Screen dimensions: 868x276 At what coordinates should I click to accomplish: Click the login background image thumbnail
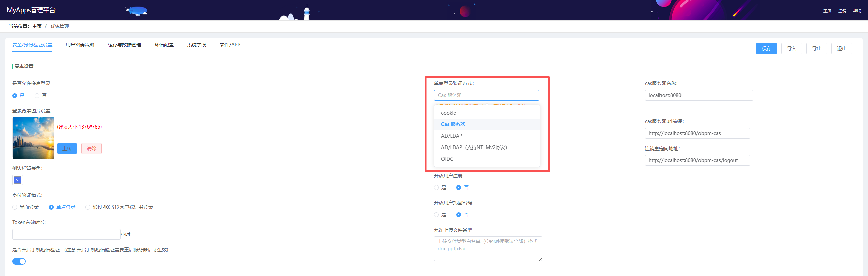pyautogui.click(x=33, y=138)
